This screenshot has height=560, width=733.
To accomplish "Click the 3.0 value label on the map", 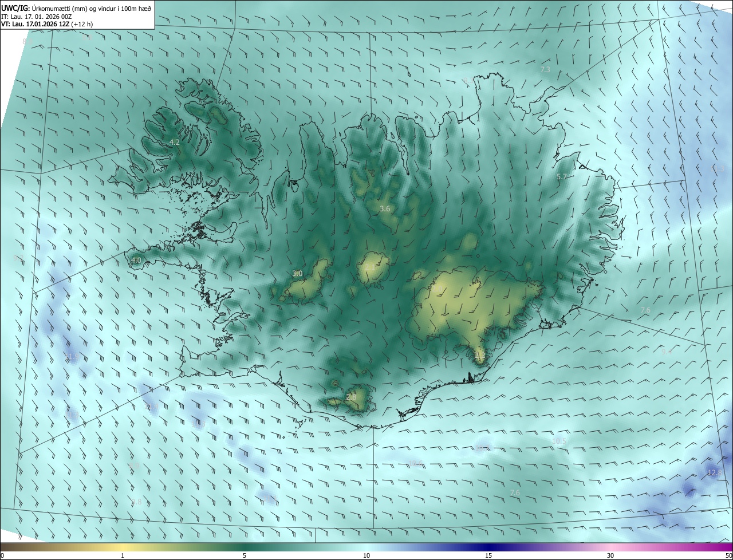I will coord(297,274).
